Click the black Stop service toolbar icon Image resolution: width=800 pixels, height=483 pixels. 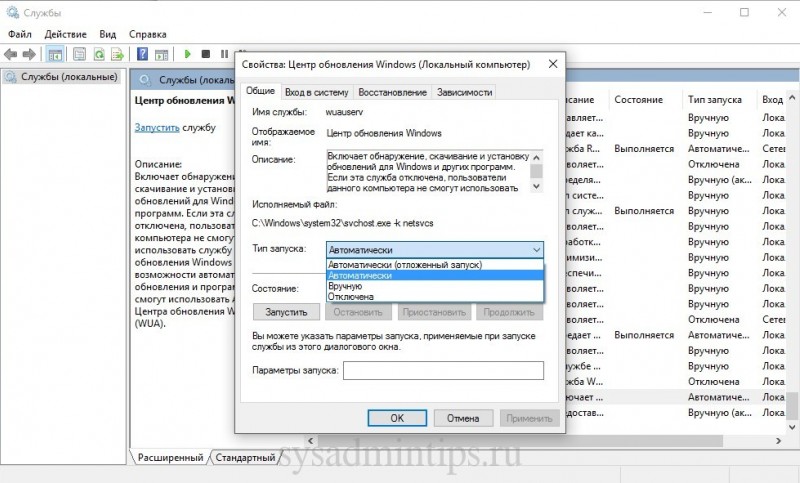[x=206, y=54]
